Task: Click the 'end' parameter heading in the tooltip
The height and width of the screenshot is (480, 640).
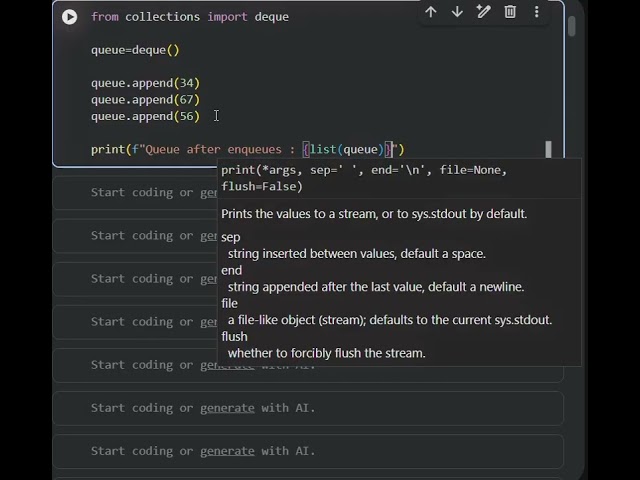Action: coord(231,270)
